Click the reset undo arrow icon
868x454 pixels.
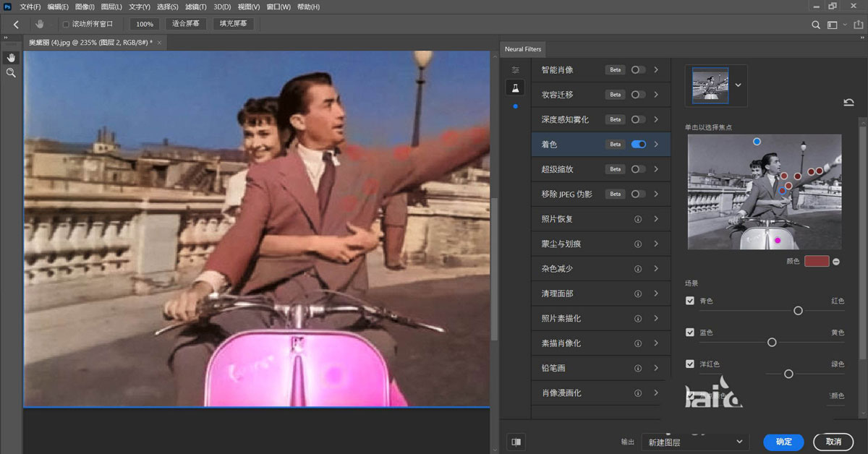848,103
